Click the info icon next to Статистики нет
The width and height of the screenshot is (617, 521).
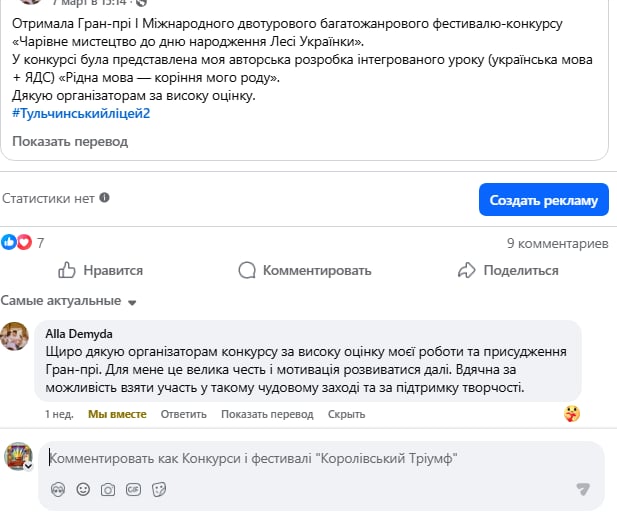104,199
